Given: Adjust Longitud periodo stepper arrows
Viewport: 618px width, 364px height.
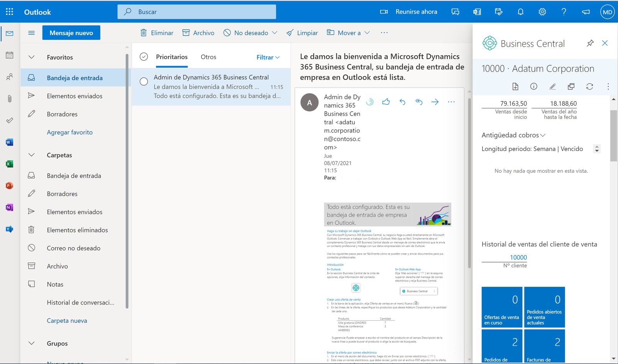Looking at the screenshot, I should tap(597, 149).
